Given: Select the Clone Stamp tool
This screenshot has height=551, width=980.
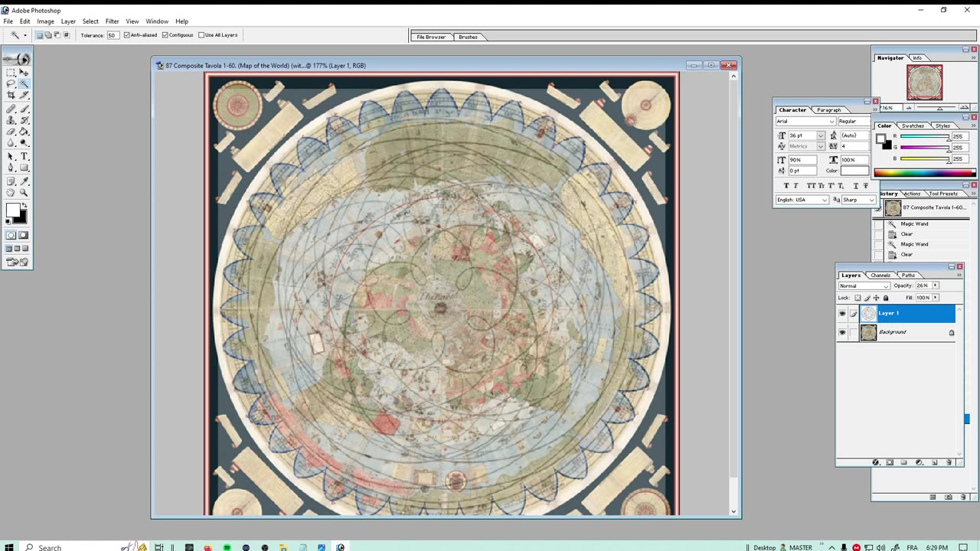Looking at the screenshot, I should pos(11,120).
